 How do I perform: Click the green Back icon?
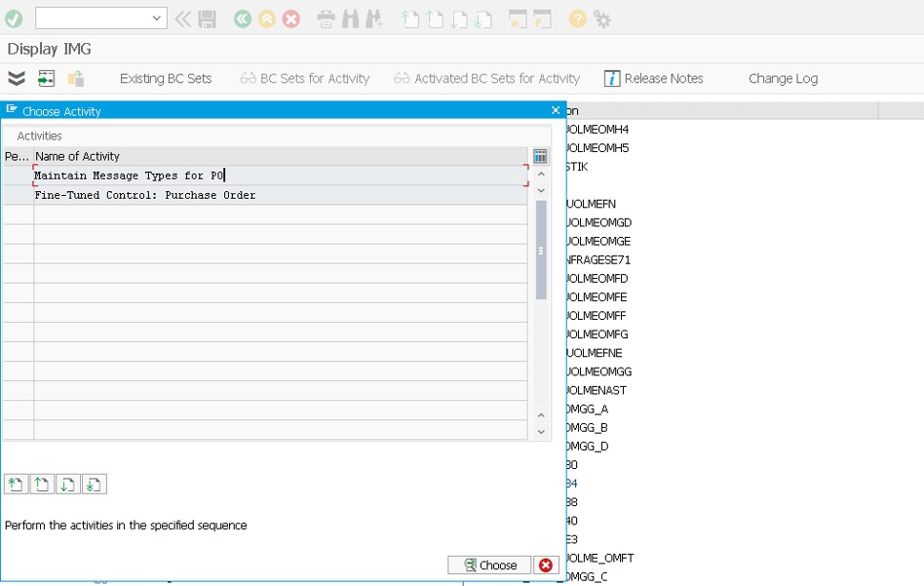pyautogui.click(x=242, y=20)
